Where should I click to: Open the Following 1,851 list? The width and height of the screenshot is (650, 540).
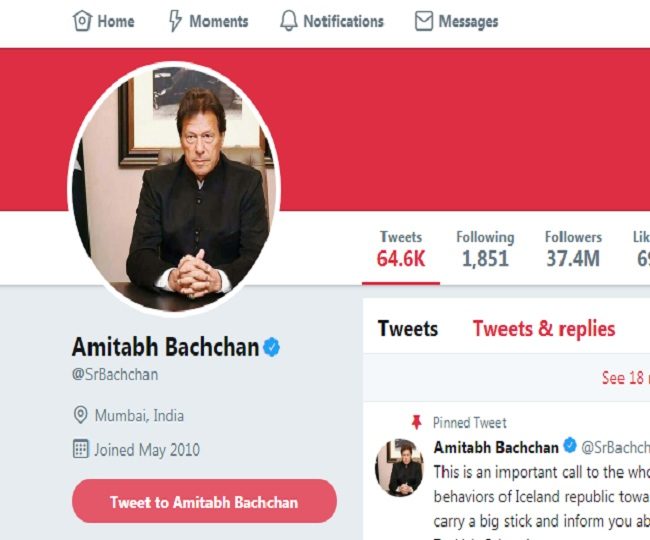click(485, 249)
